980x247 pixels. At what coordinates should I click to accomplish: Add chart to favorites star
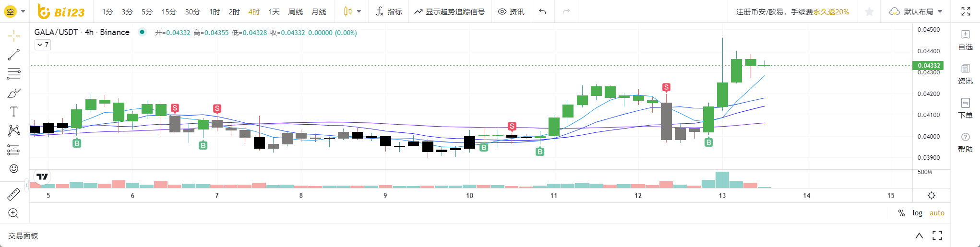click(x=869, y=12)
